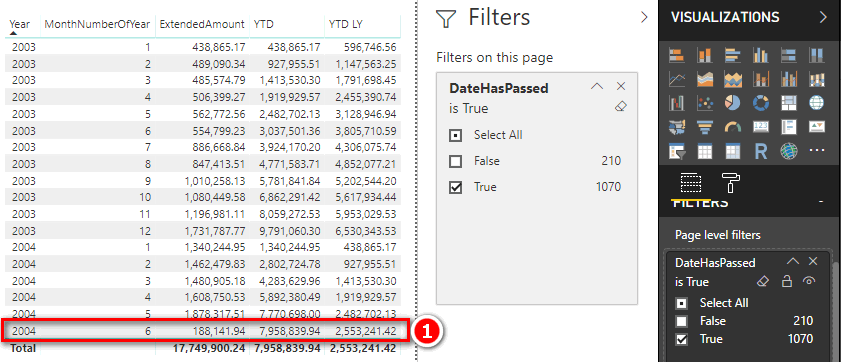Sort table by YTD LY column header

345,24
